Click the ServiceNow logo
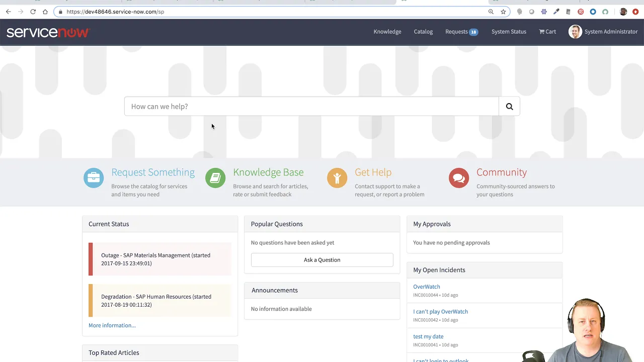 tap(48, 31)
